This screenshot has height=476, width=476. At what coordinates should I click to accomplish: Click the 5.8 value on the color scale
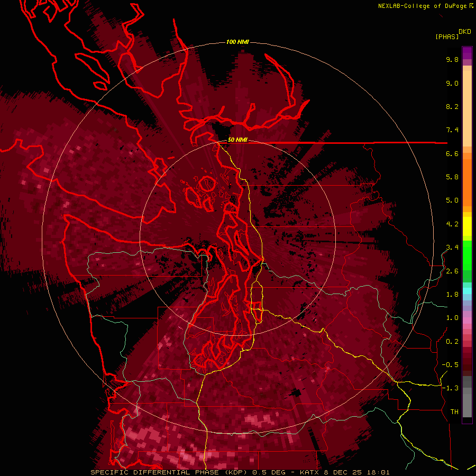[452, 177]
